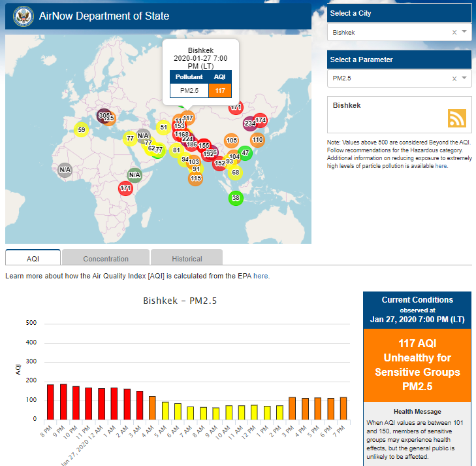Open the Bishkek RSS feed icon
Screen dimensions: 476x466
(456, 118)
